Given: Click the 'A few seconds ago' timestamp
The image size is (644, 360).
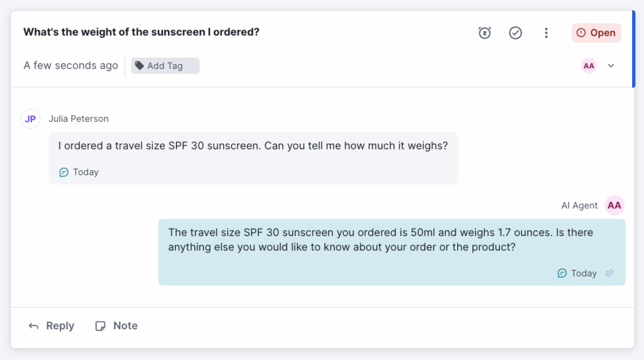Looking at the screenshot, I should (x=71, y=65).
